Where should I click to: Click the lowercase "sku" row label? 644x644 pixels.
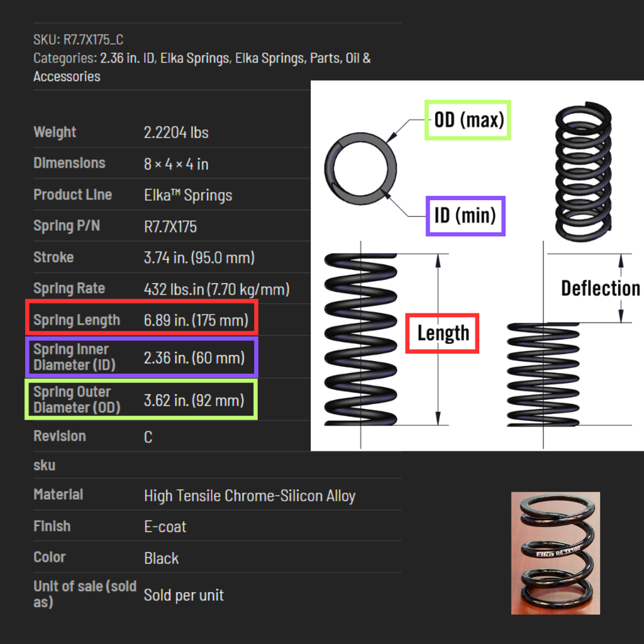45,465
